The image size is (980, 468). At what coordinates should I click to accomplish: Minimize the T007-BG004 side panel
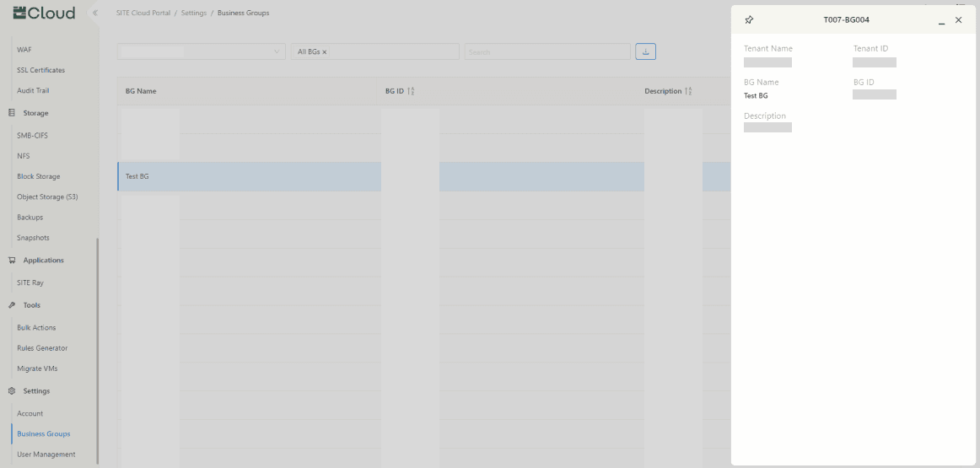click(941, 20)
